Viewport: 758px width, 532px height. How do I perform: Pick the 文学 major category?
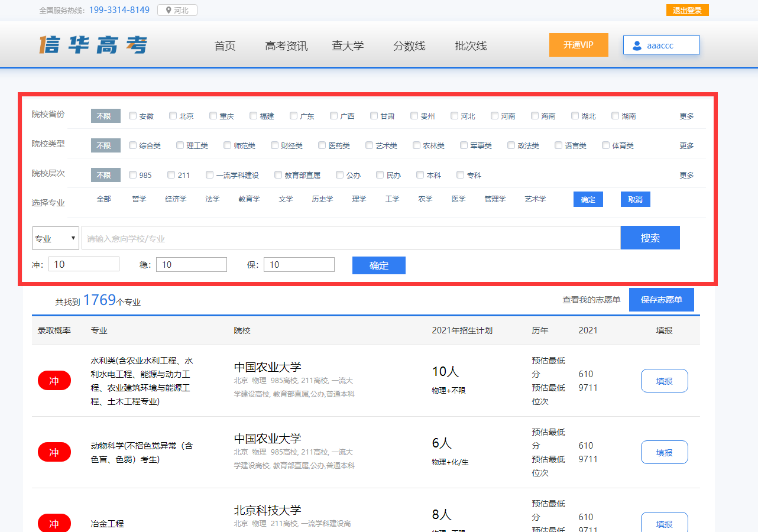286,199
